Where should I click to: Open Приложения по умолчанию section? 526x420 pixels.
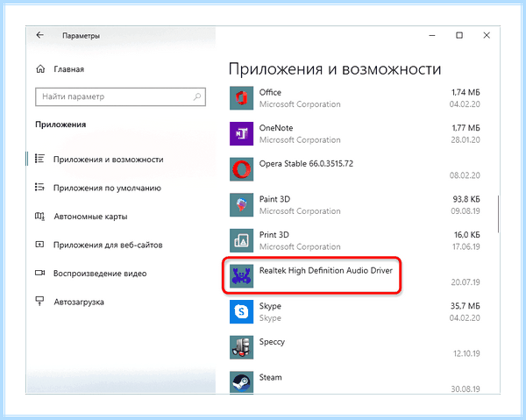click(107, 188)
